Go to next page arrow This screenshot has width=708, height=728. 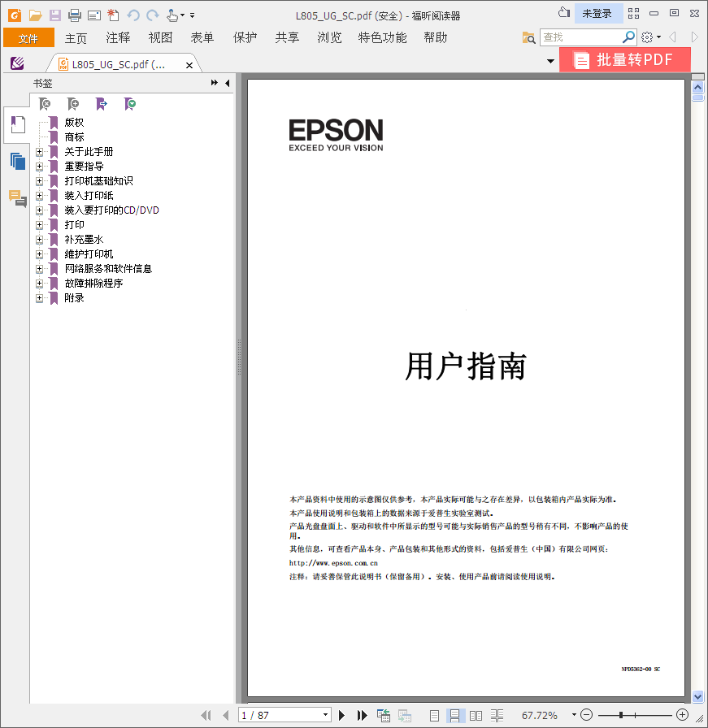342,716
